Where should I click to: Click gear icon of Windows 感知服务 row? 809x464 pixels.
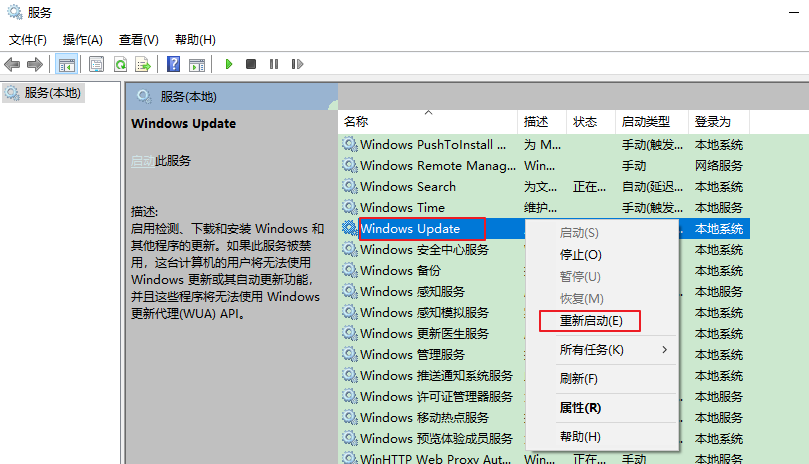coord(350,291)
